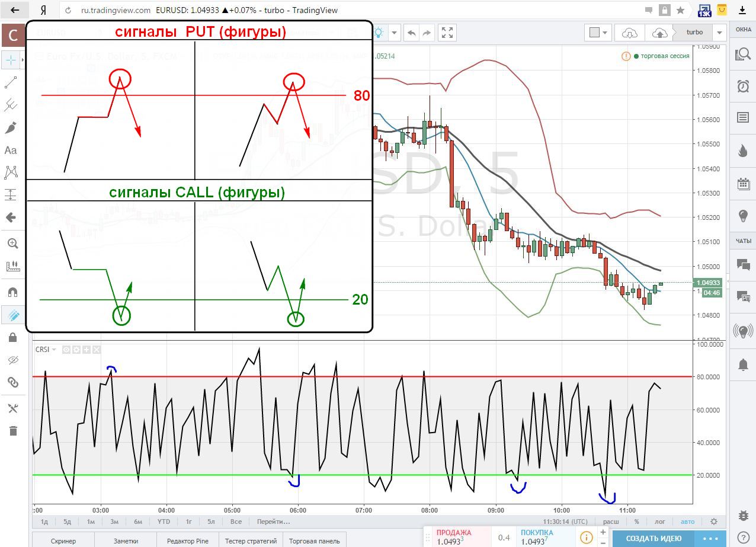
Task: Expand the ideas lightbulb dropdown arrow
Action: click(395, 33)
